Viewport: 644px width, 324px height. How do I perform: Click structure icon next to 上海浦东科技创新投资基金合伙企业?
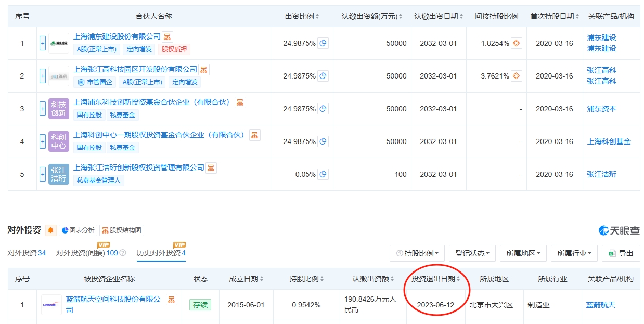(x=240, y=102)
